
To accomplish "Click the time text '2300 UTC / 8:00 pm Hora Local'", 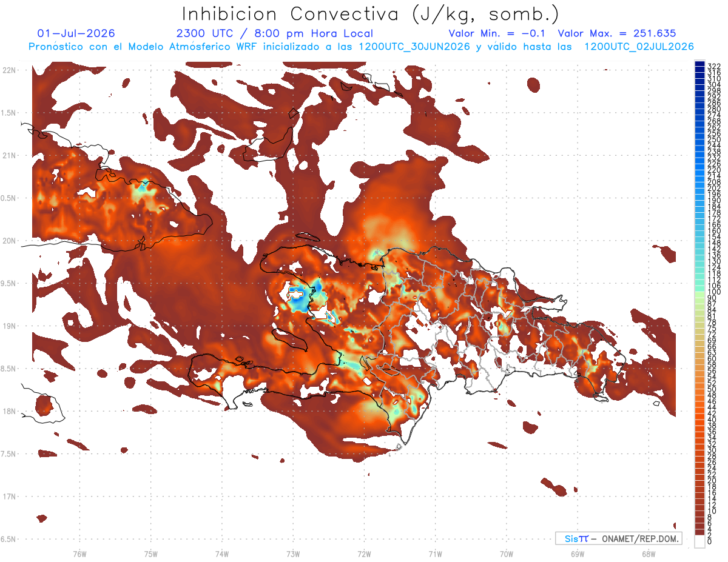I will pos(274,33).
